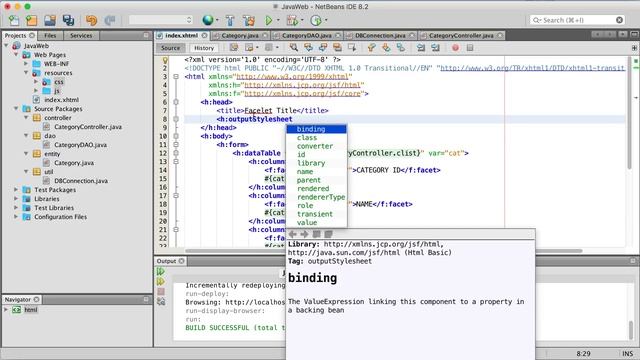Toggle the Rectangular Selection icon

coord(352,48)
